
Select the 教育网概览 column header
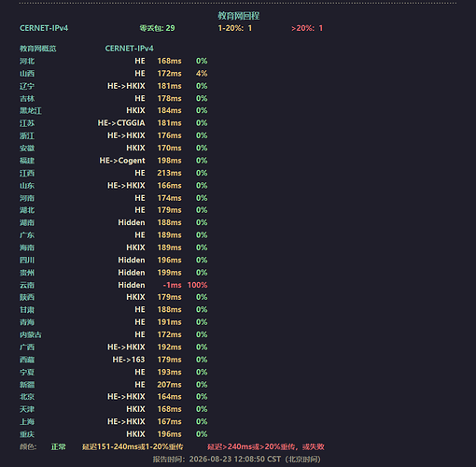(38, 49)
